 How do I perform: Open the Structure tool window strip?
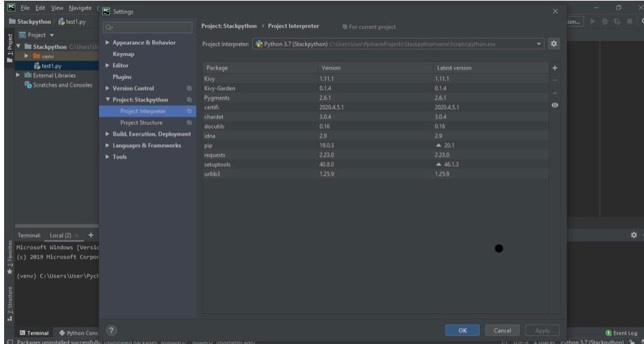pos(10,303)
